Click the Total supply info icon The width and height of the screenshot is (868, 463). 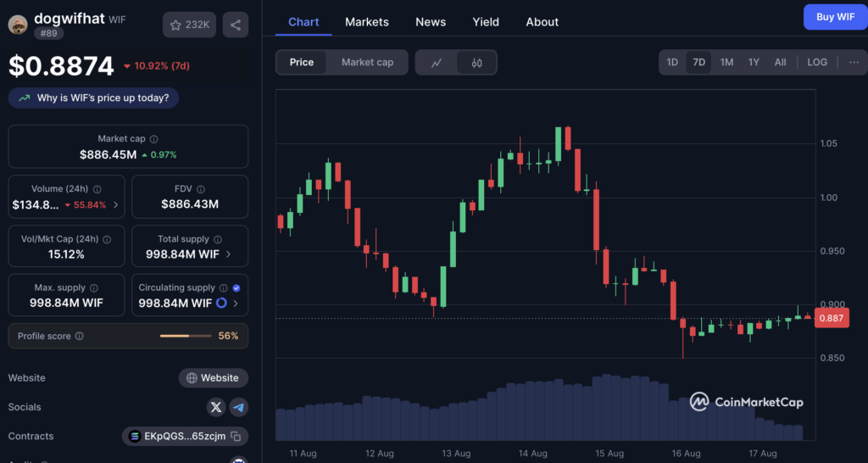click(x=218, y=239)
